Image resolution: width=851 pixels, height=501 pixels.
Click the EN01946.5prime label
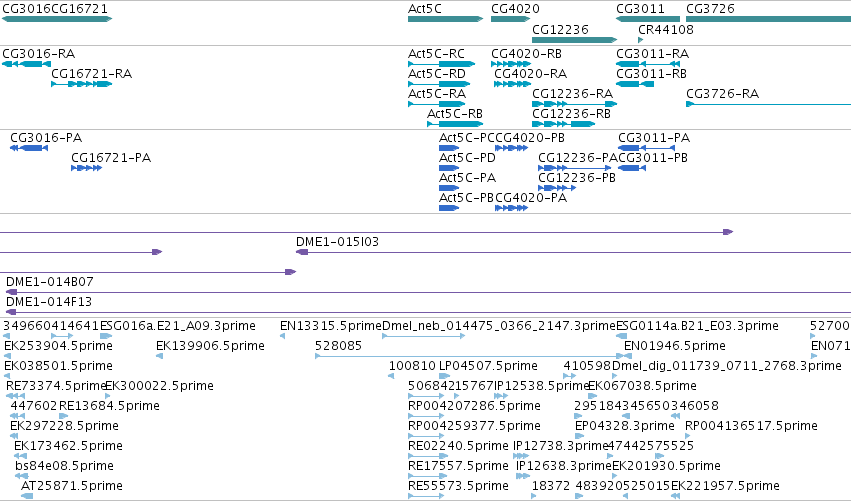[675, 346]
